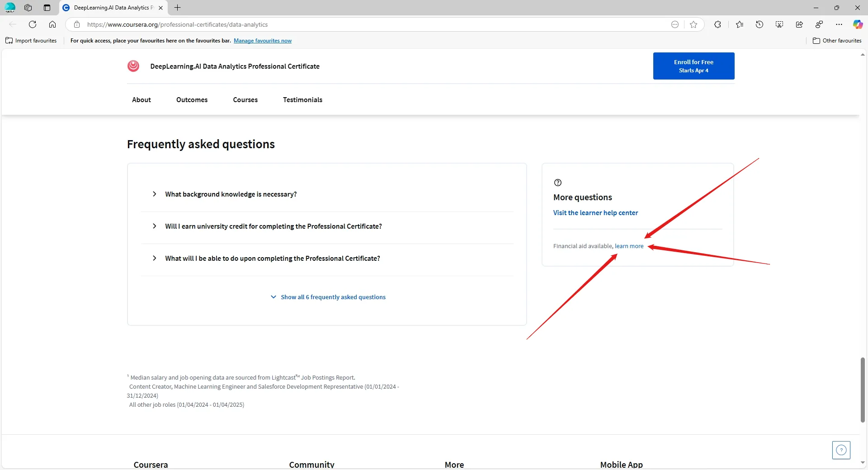
Task: Click financial aid learn more link
Action: 629,246
